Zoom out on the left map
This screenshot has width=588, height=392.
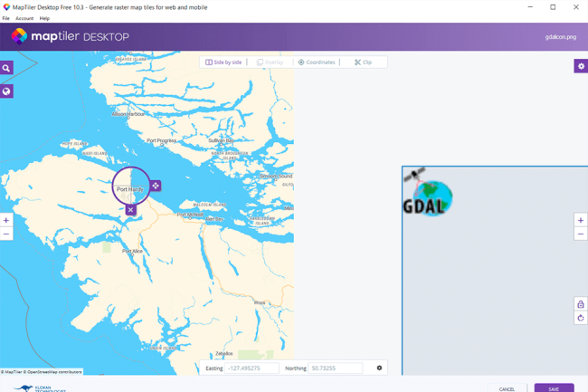[6, 234]
